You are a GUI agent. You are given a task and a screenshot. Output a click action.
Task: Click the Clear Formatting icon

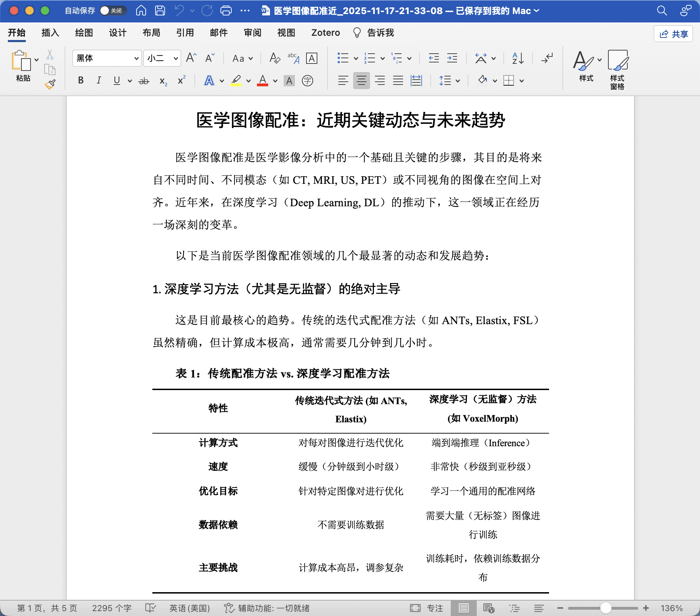(275, 58)
